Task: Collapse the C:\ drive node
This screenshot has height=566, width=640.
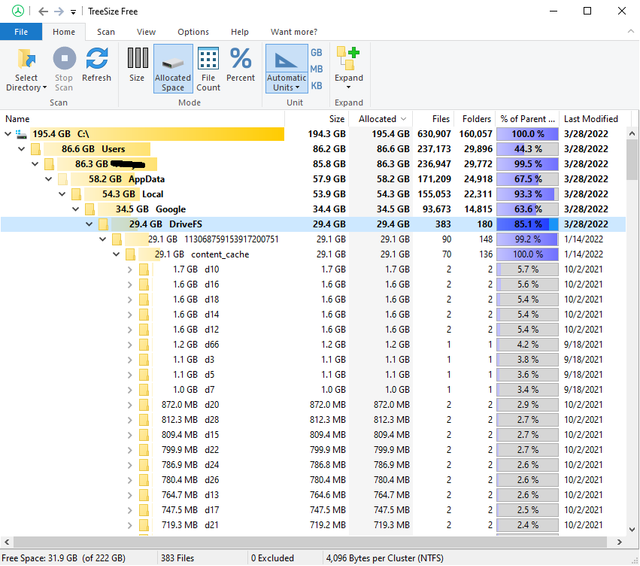Action: coord(8,134)
